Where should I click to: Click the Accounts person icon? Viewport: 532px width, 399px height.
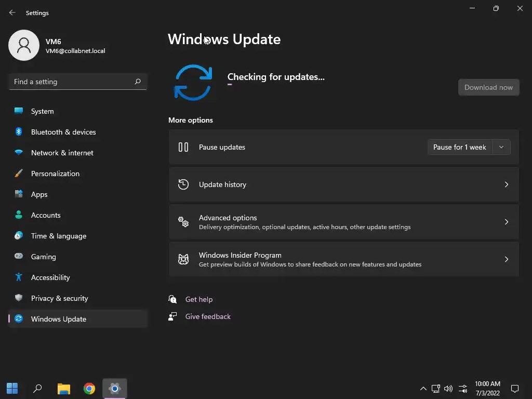[x=19, y=215]
